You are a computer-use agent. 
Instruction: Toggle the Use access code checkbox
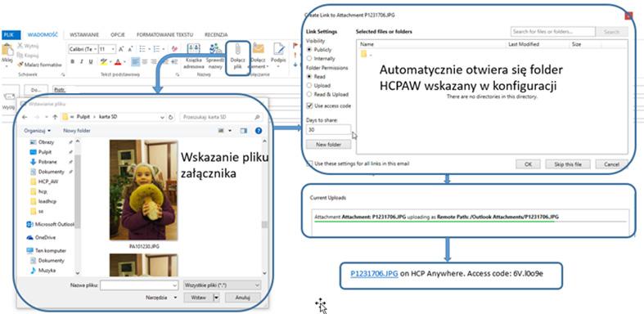point(309,106)
